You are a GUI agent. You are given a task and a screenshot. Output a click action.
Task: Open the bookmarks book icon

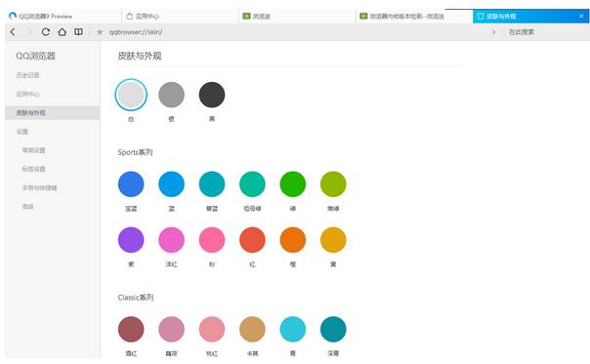pyautogui.click(x=78, y=32)
